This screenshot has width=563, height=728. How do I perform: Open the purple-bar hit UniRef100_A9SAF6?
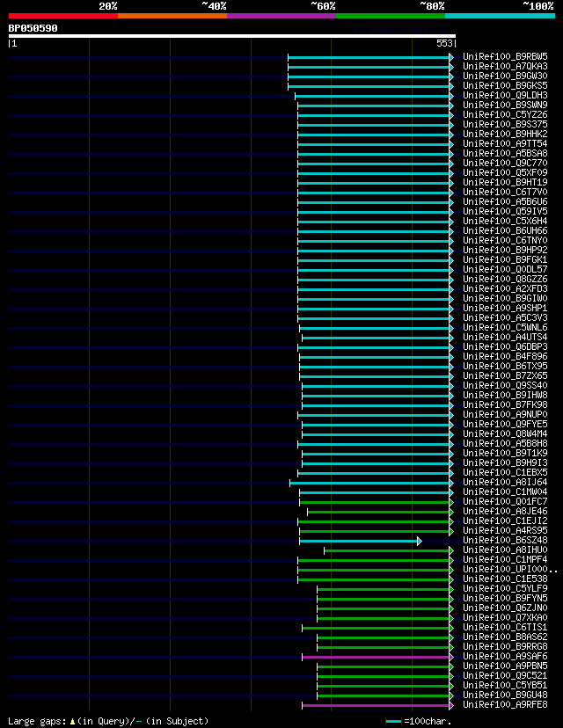click(505, 657)
